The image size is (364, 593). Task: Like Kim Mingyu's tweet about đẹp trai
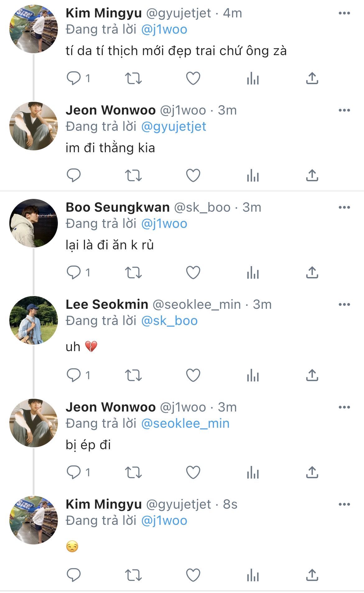click(x=193, y=78)
